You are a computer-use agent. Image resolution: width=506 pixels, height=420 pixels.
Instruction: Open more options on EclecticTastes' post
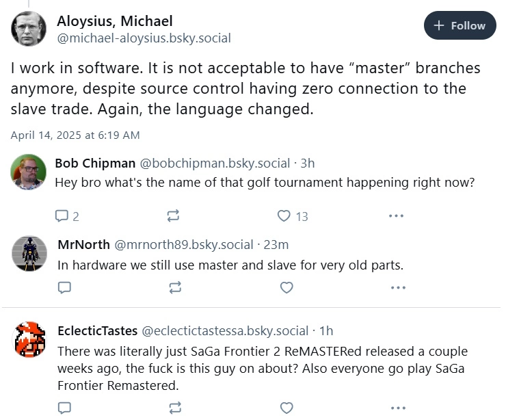(x=398, y=408)
